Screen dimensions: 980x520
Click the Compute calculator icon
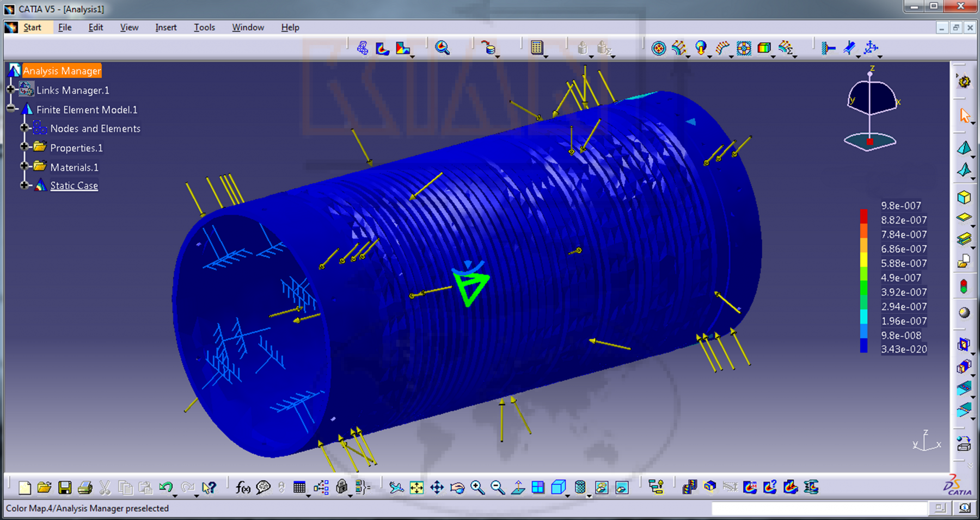pyautogui.click(x=537, y=48)
